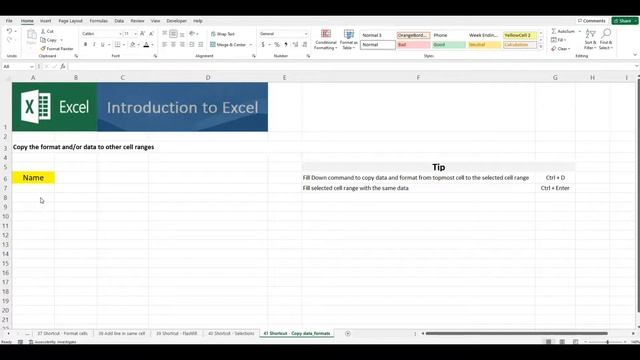The height and width of the screenshot is (360, 640).
Task: Open the Font Color dropdown arrow
Action: point(153,45)
